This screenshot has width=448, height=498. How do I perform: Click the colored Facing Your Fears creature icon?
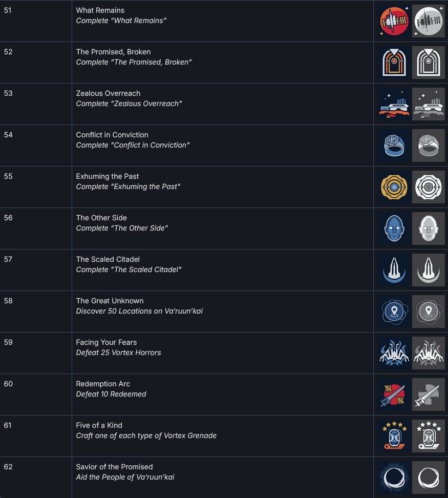[394, 353]
